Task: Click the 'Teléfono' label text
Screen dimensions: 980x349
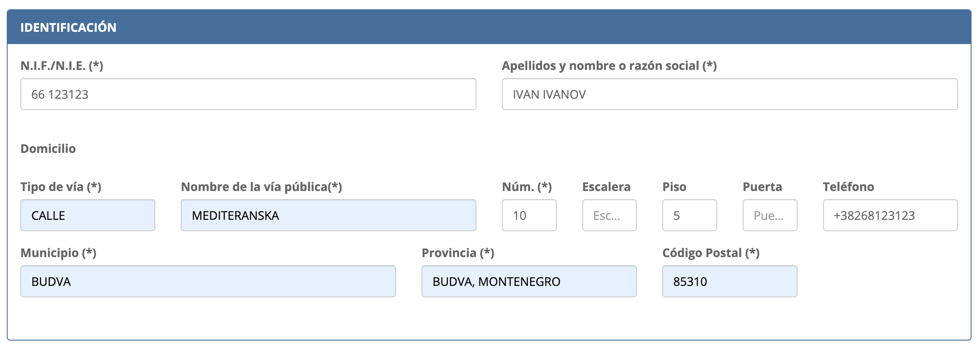Action: pyautogui.click(x=848, y=187)
